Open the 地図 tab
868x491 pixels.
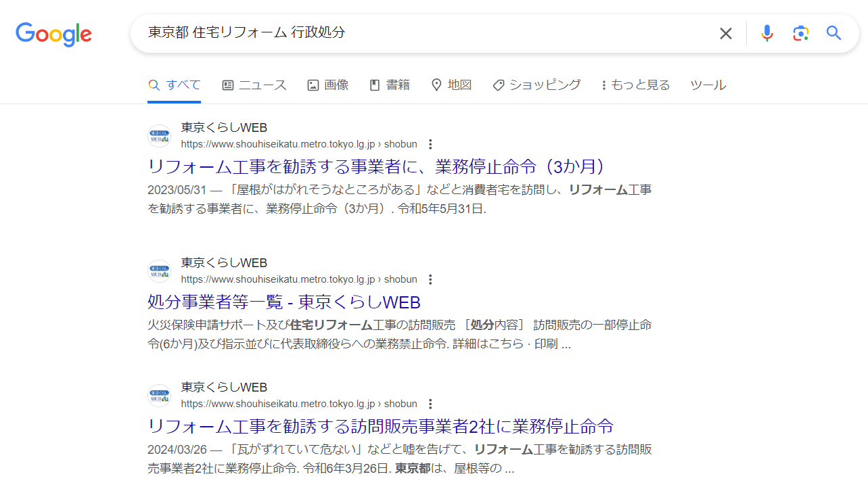(451, 85)
